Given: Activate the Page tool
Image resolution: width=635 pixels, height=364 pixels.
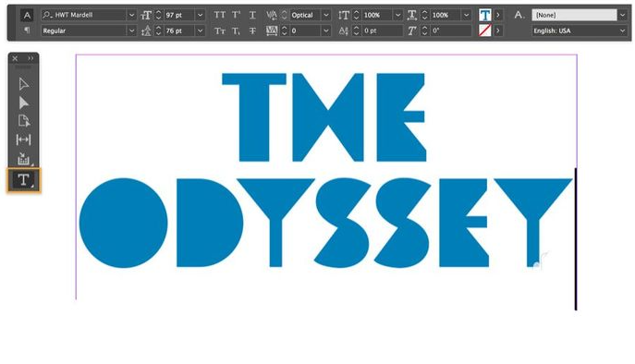Looking at the screenshot, I should point(23,121).
